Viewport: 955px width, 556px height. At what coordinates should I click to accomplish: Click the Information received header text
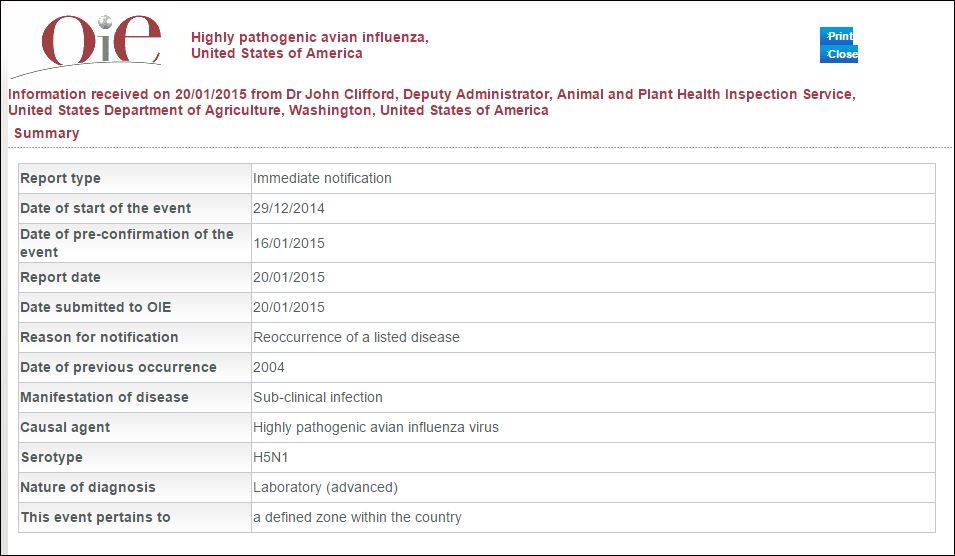[x=432, y=102]
